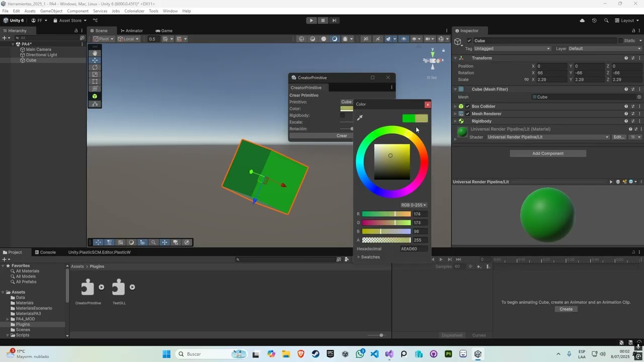Click the Add Component button
Viewport: 644px width, 362px height.
(x=548, y=153)
